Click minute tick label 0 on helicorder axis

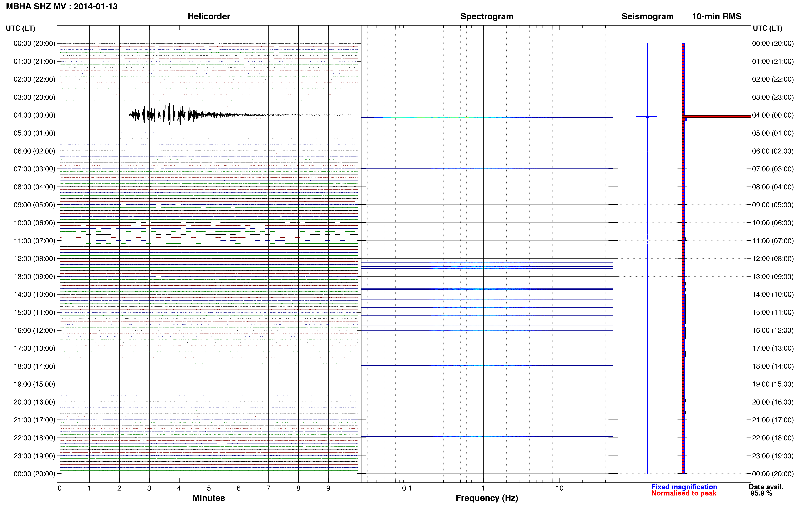point(59,488)
